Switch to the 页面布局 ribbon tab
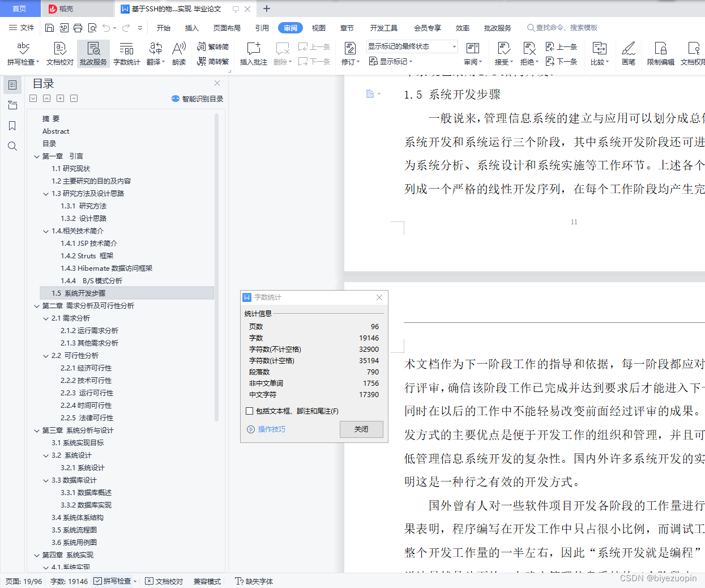Image resolution: width=705 pixels, height=588 pixels. coord(227,28)
